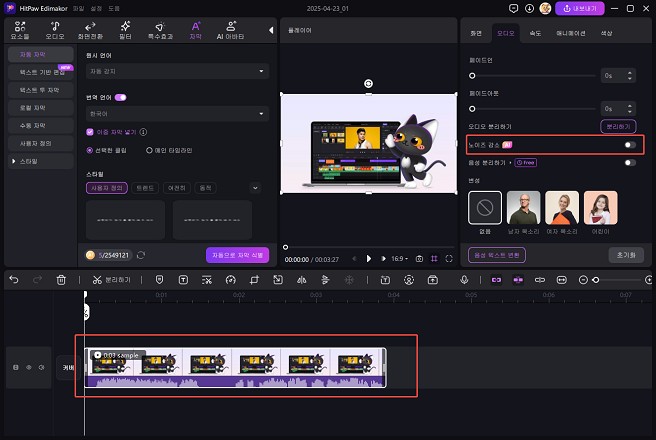Image resolution: width=656 pixels, height=440 pixels.
Task: Click the Undo arrow in timeline toolbar
Action: coord(14,279)
